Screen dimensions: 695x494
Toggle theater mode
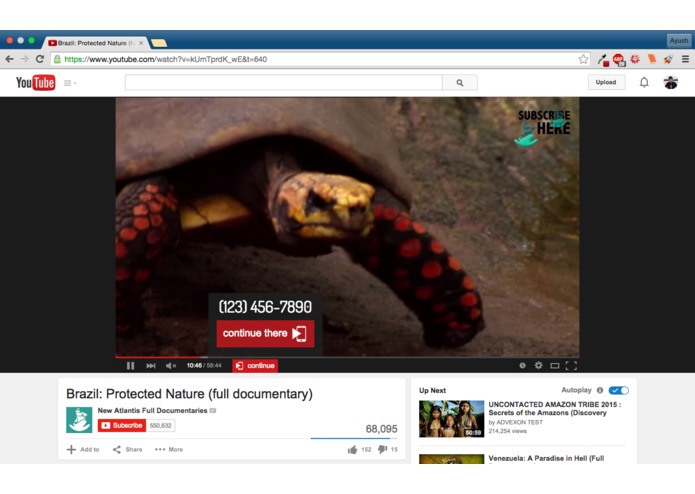point(554,366)
